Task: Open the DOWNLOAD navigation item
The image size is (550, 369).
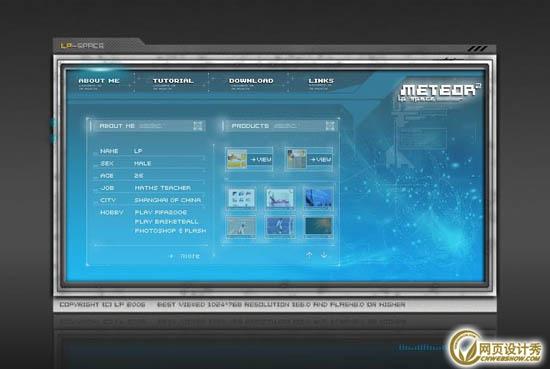Action: (x=251, y=81)
